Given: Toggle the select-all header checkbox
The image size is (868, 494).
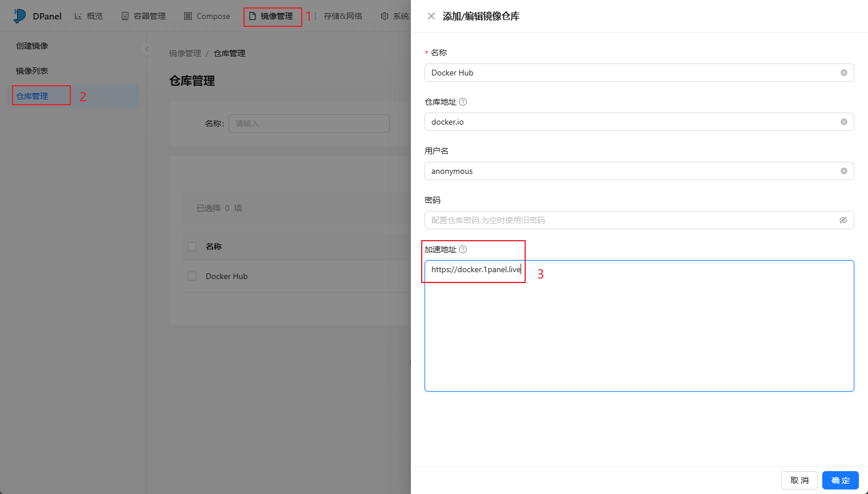Looking at the screenshot, I should (192, 246).
